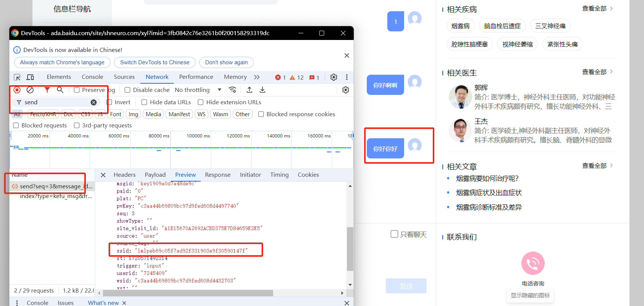Open article 烟雾病要如何治疗呢?
644x306 pixels.
pyautogui.click(x=487, y=179)
